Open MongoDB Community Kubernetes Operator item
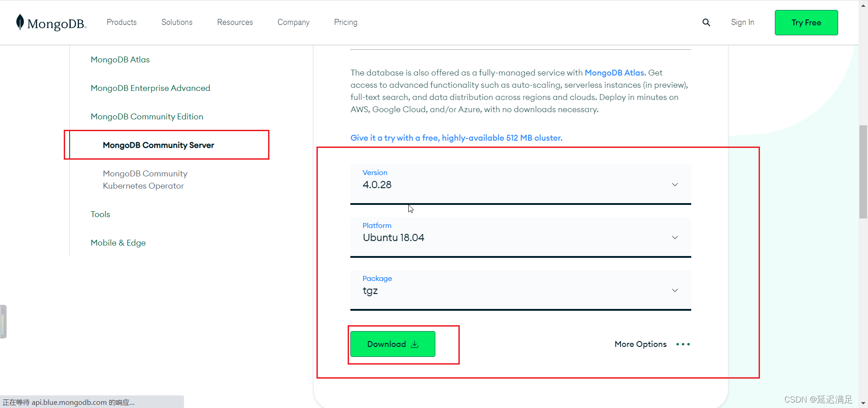Image resolution: width=868 pixels, height=408 pixels. point(145,180)
